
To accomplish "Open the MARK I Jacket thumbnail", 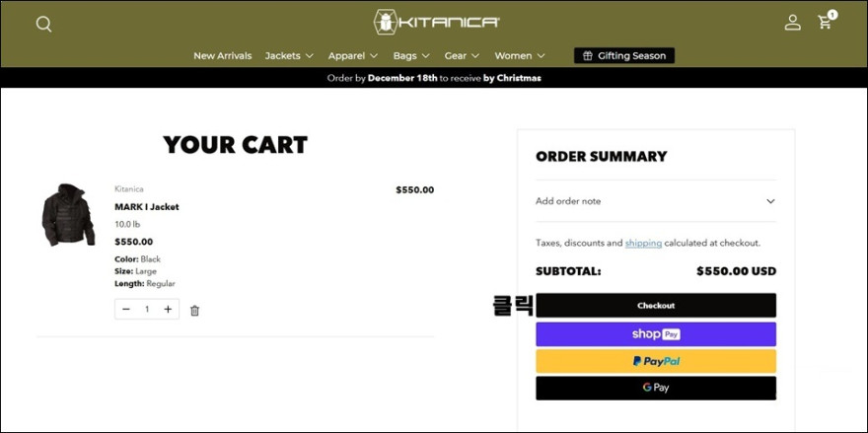I will (x=67, y=215).
